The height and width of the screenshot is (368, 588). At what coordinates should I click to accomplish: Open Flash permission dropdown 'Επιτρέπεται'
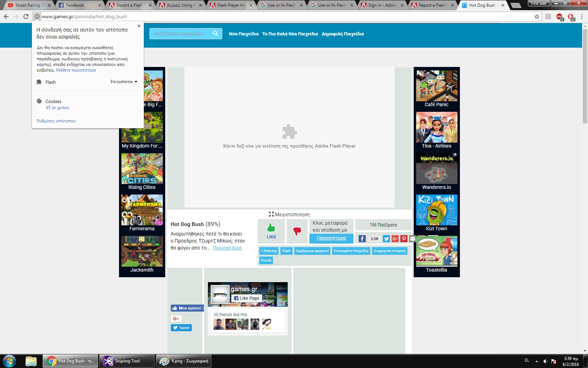click(x=124, y=82)
